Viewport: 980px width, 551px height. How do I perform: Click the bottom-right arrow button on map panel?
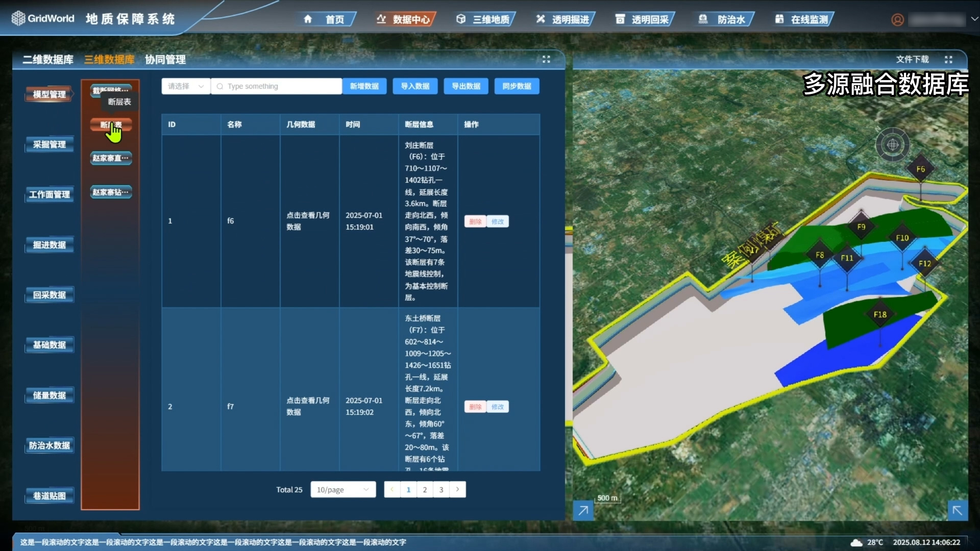pyautogui.click(x=957, y=510)
